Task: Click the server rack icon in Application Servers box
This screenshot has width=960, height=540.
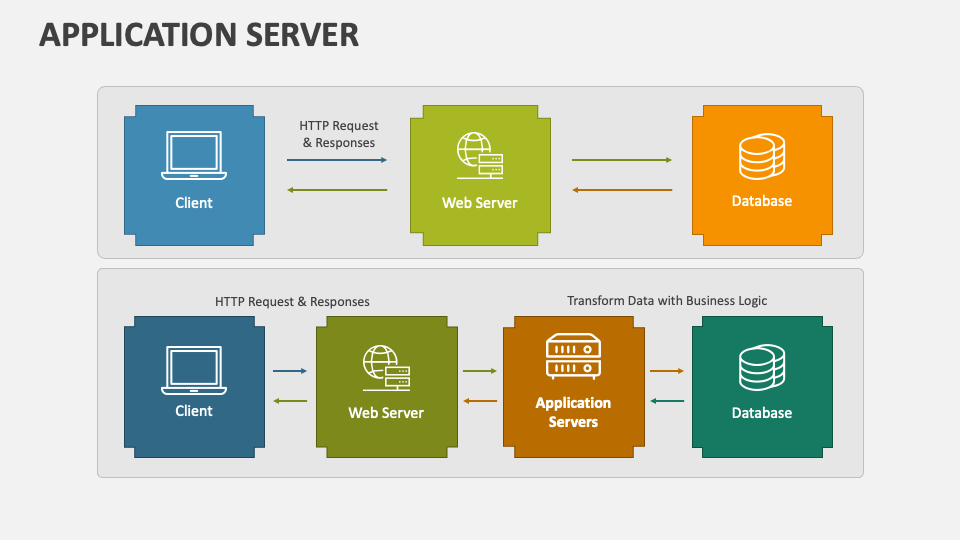Action: [x=573, y=356]
